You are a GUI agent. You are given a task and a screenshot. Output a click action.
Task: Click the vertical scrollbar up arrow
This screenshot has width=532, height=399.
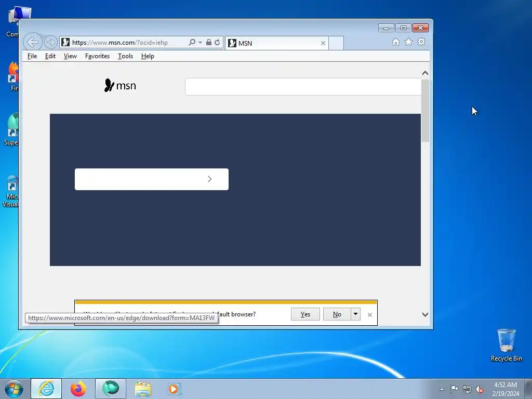425,73
